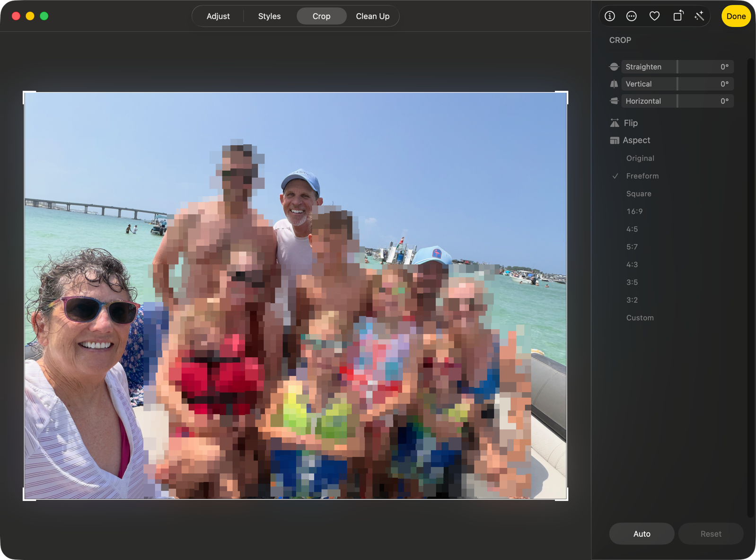Viewport: 756px width, 560px height.
Task: Click the Vertical perspective icon
Action: (614, 84)
